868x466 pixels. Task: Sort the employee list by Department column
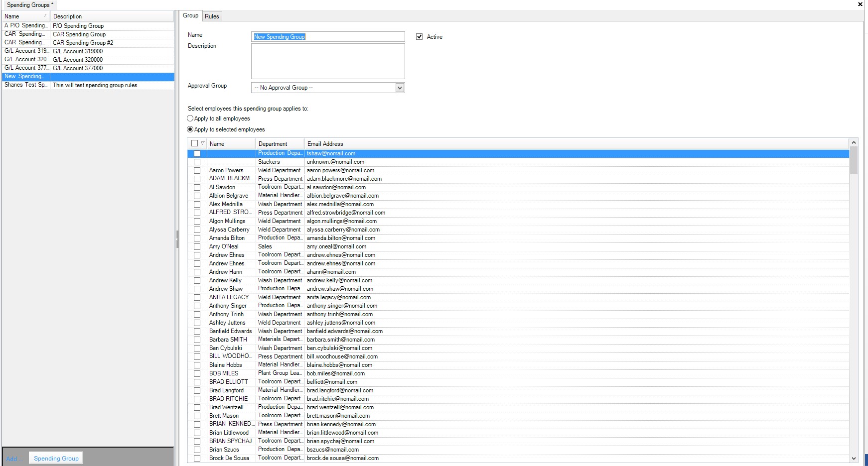pos(279,144)
